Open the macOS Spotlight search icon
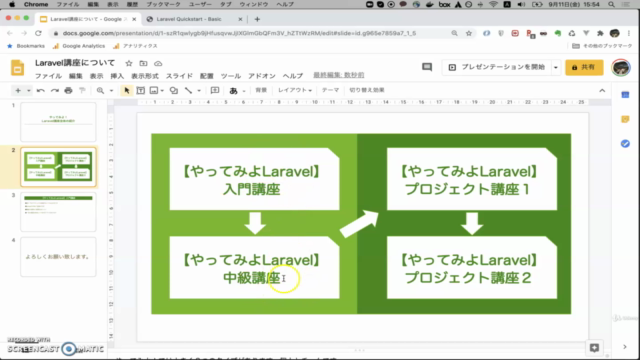Image resolution: width=640 pixels, height=360 pixels. coord(611,4)
